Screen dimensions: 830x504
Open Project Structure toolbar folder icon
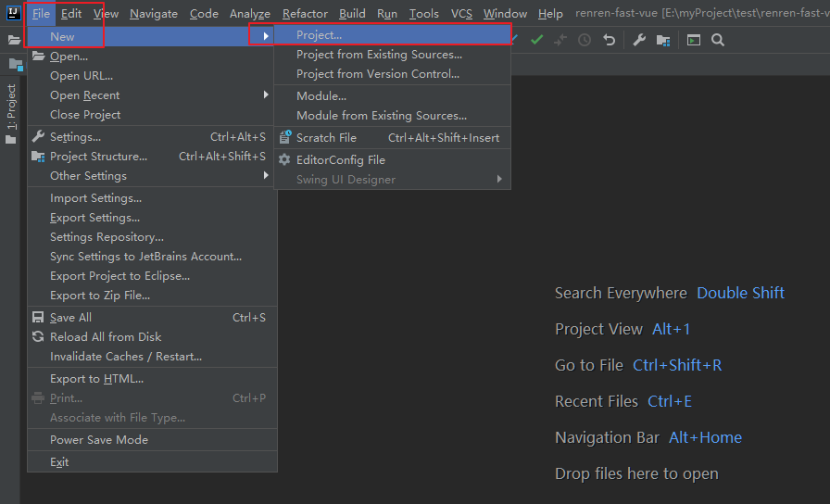click(663, 40)
